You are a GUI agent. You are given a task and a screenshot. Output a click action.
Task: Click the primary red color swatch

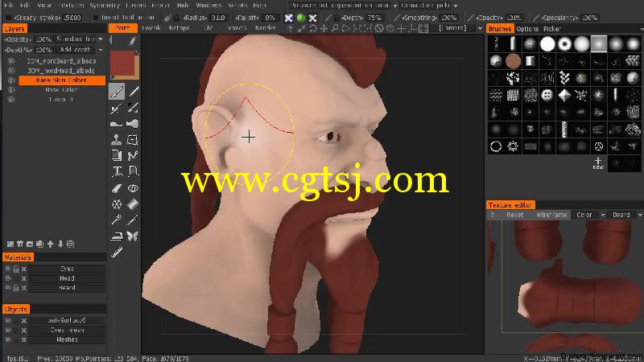coord(122,63)
